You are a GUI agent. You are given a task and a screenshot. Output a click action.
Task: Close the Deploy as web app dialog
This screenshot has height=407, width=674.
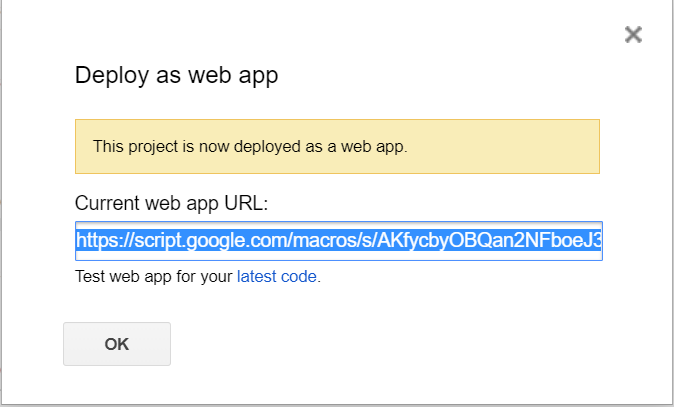coord(632,35)
